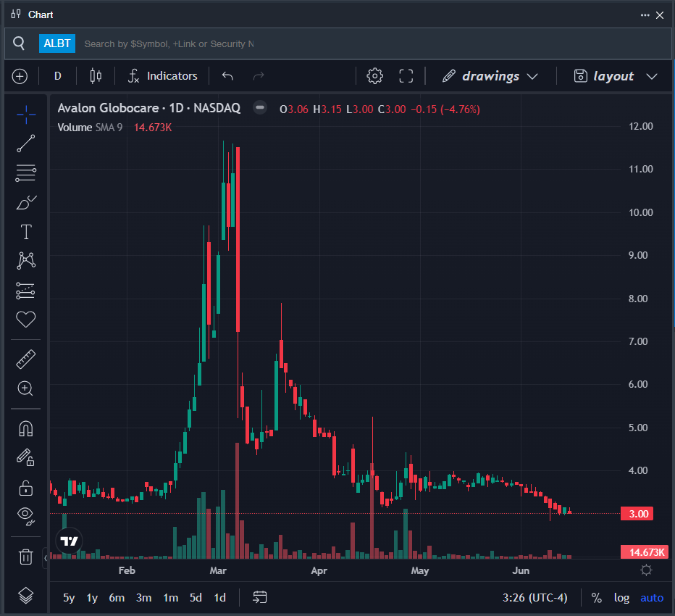Set range to 1y
This screenshot has width=675, height=616.
[92, 597]
